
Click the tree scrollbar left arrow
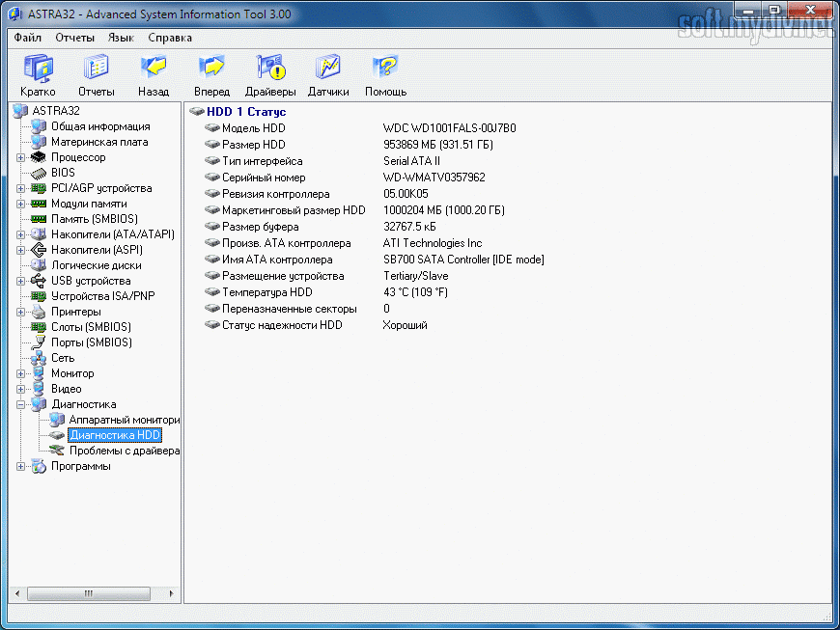pyautogui.click(x=17, y=593)
